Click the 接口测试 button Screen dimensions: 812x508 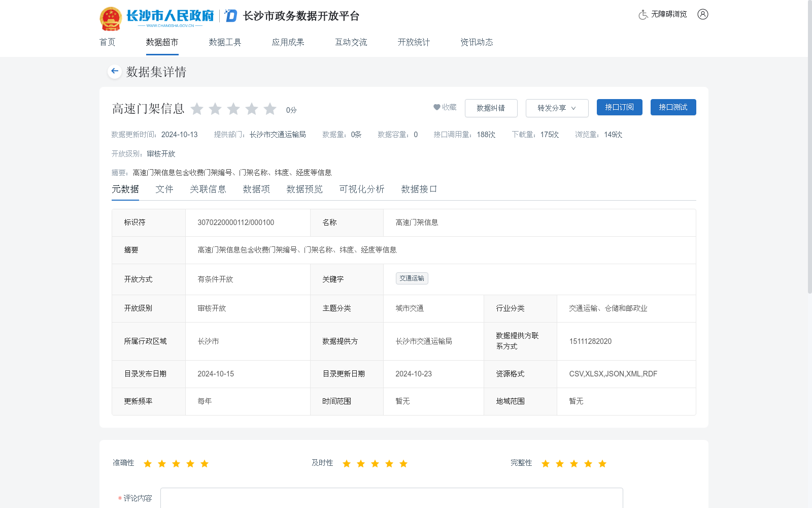point(673,107)
